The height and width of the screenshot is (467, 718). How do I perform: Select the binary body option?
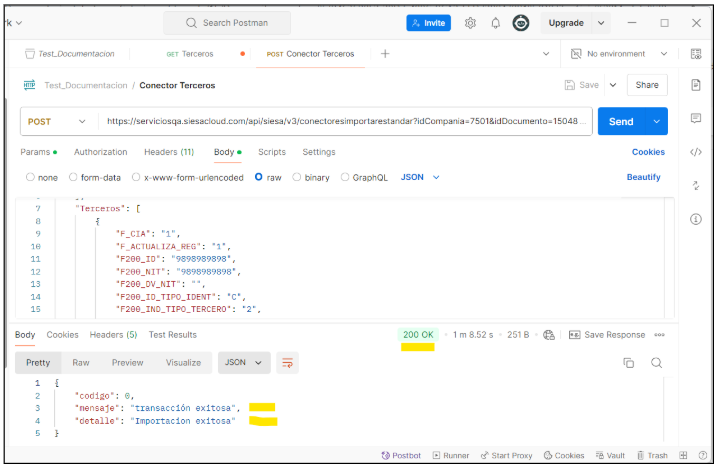[297, 177]
